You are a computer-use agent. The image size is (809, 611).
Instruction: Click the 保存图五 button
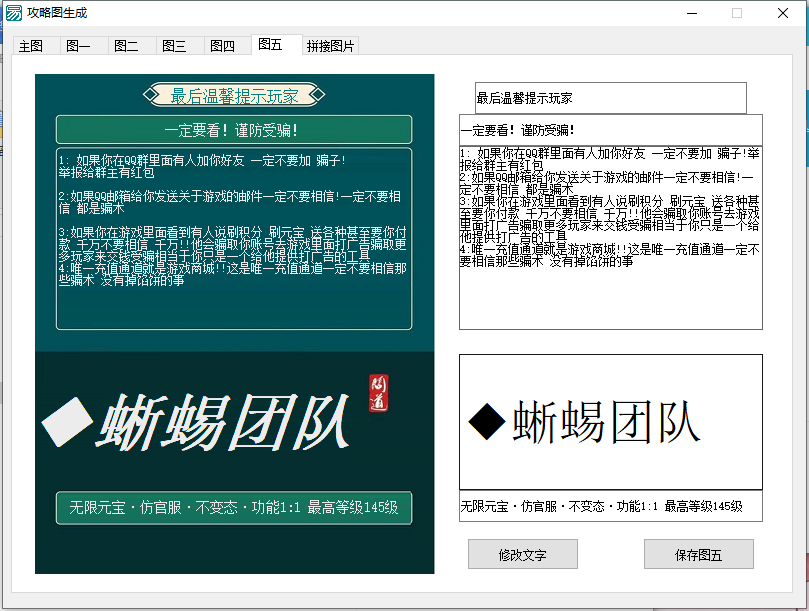click(x=698, y=554)
